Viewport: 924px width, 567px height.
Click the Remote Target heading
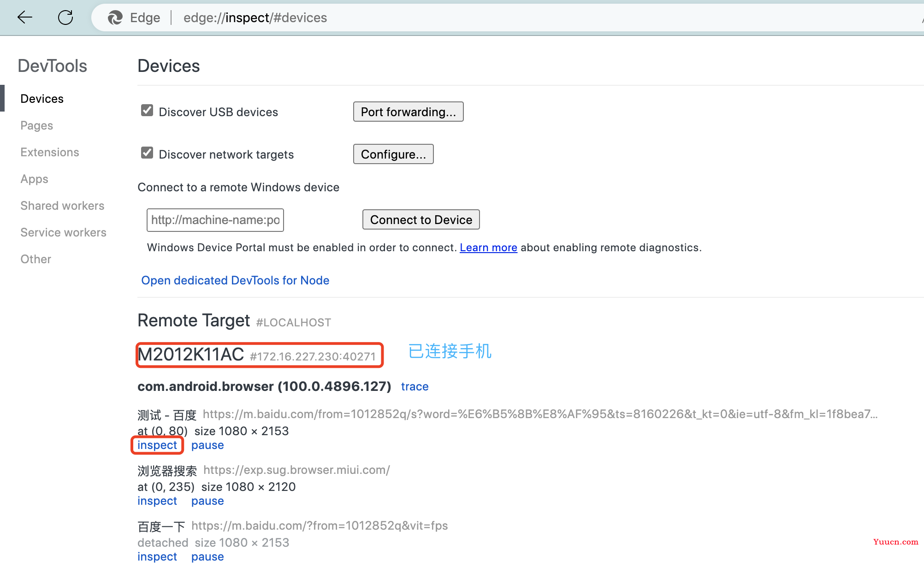[x=194, y=320]
